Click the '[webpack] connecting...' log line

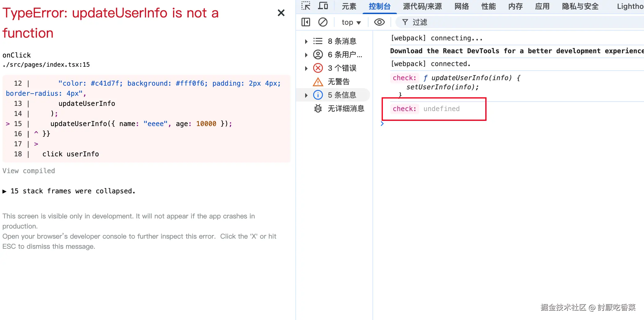(437, 38)
